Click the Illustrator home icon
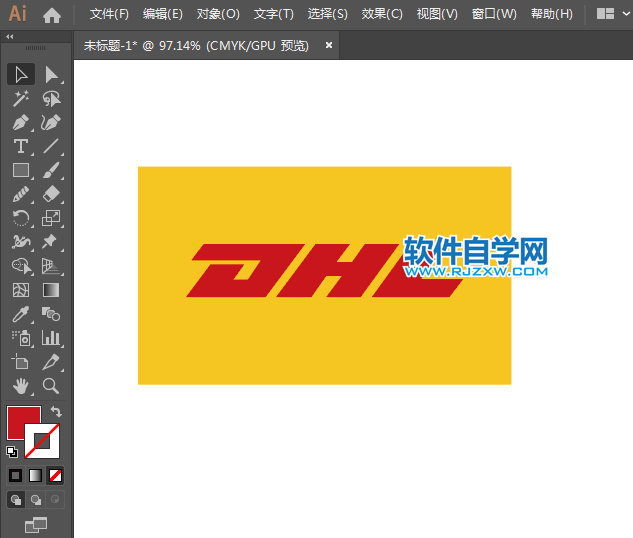This screenshot has width=633, height=538. coord(52,15)
